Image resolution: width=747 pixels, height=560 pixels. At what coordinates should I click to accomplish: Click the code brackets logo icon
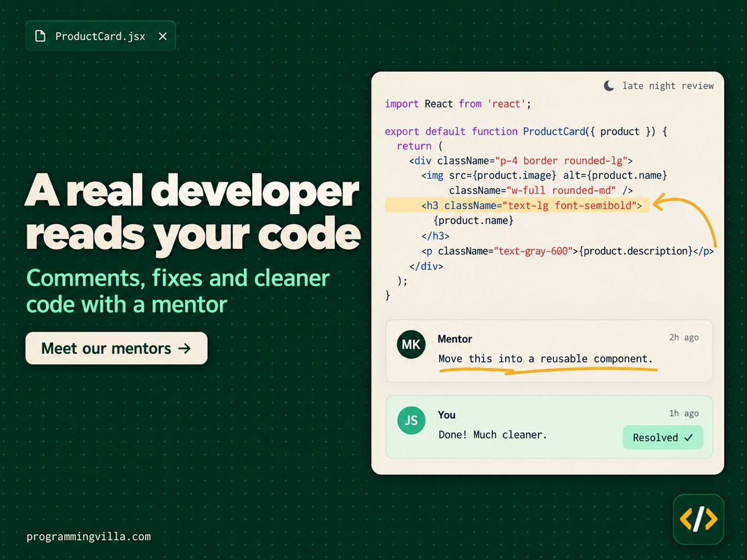pyautogui.click(x=698, y=520)
